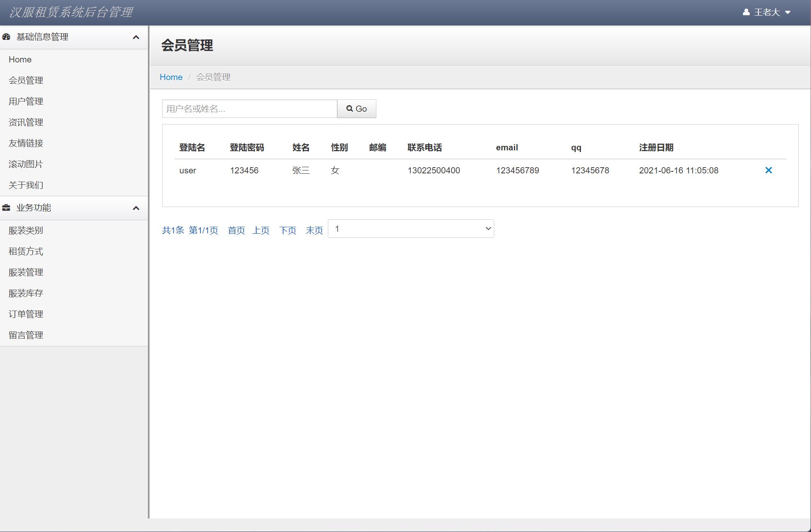Open 用户管理 in the sidebar
The image size is (811, 532).
(26, 101)
